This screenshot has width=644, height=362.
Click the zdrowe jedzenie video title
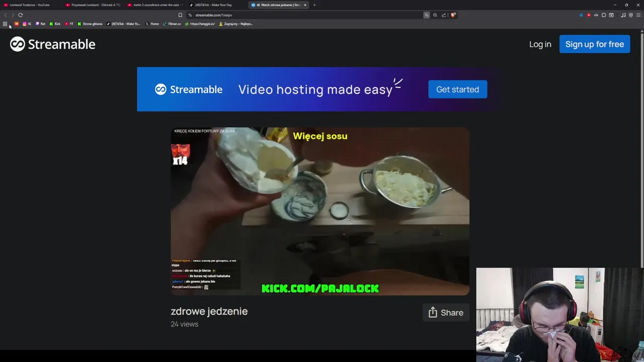(x=209, y=311)
